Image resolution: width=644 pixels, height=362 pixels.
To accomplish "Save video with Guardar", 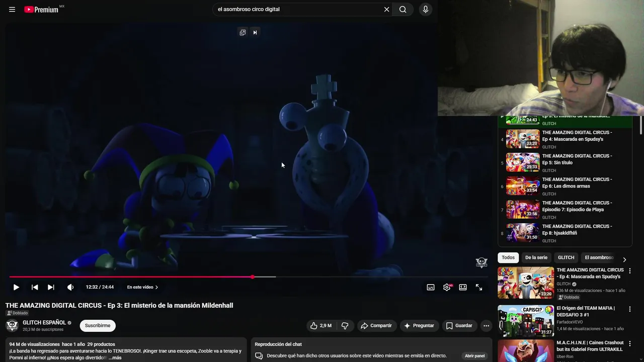I will click(x=459, y=326).
